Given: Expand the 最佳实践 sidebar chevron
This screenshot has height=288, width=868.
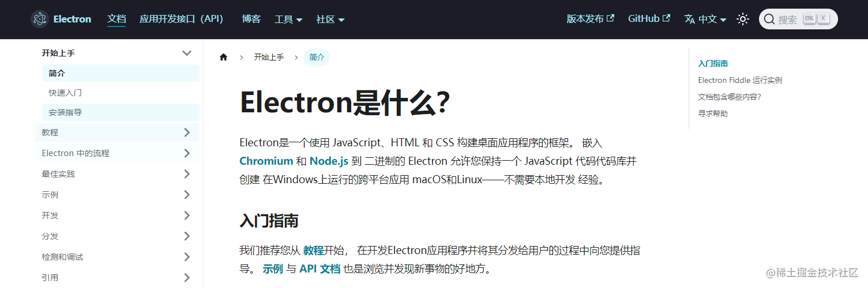Looking at the screenshot, I should (187, 174).
